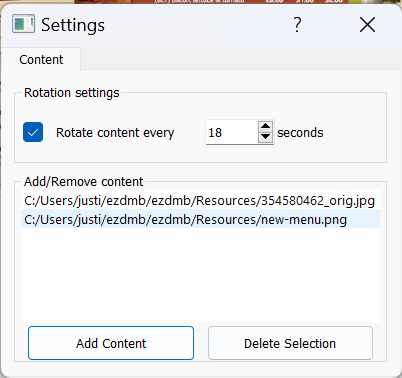Image resolution: width=402 pixels, height=378 pixels.
Task: Select the 354580462_orig.jpg list entry
Action: tap(200, 201)
